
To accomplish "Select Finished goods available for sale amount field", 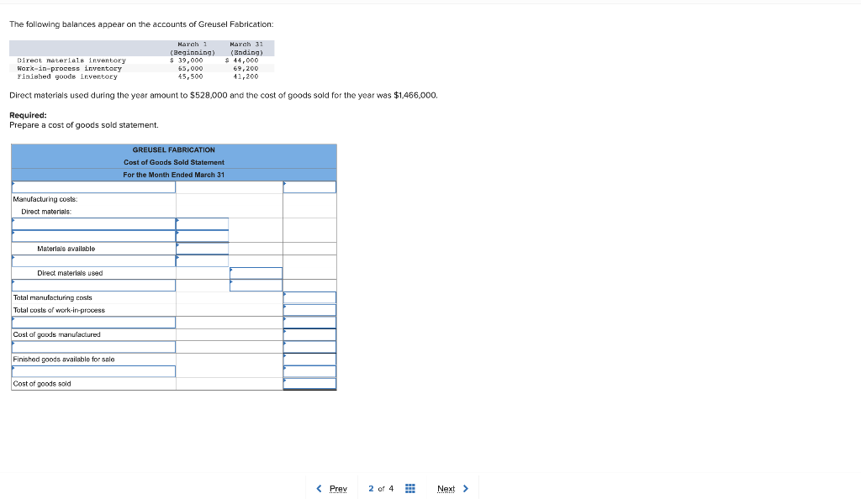I will coord(309,360).
